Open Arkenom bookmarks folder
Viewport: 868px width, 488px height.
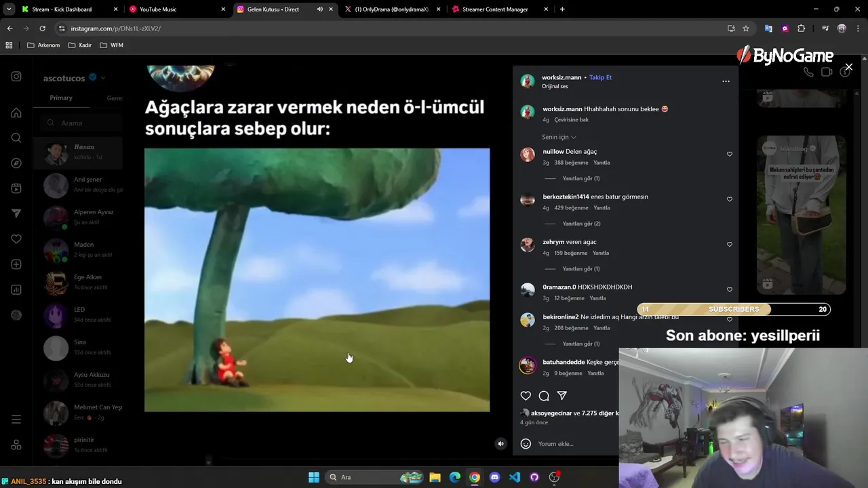43,45
